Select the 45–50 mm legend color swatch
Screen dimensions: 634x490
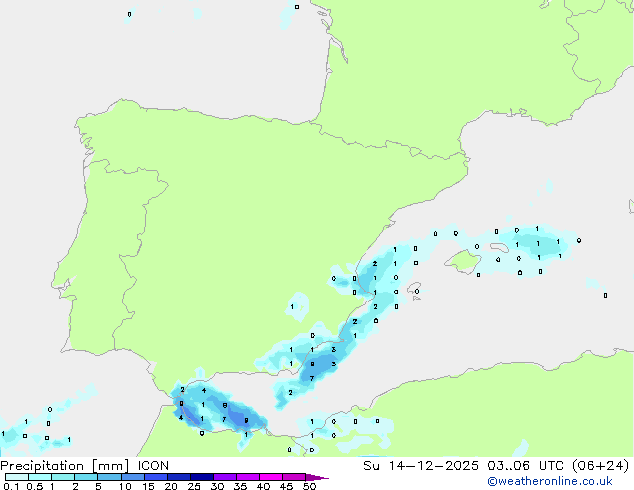pyautogui.click(x=294, y=477)
